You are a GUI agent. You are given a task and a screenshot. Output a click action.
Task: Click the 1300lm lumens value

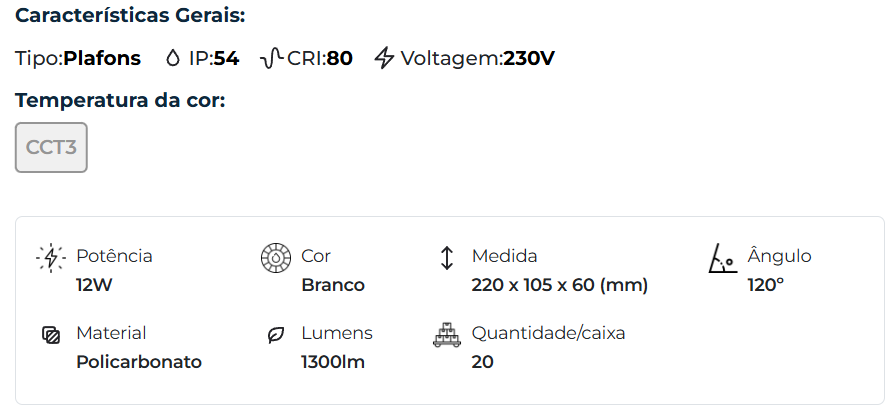pos(333,362)
